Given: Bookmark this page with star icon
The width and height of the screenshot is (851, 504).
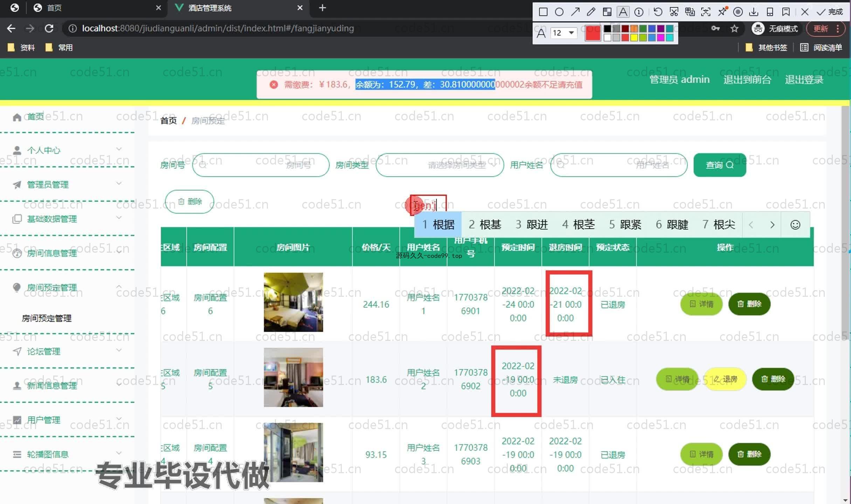Looking at the screenshot, I should pyautogui.click(x=734, y=28).
